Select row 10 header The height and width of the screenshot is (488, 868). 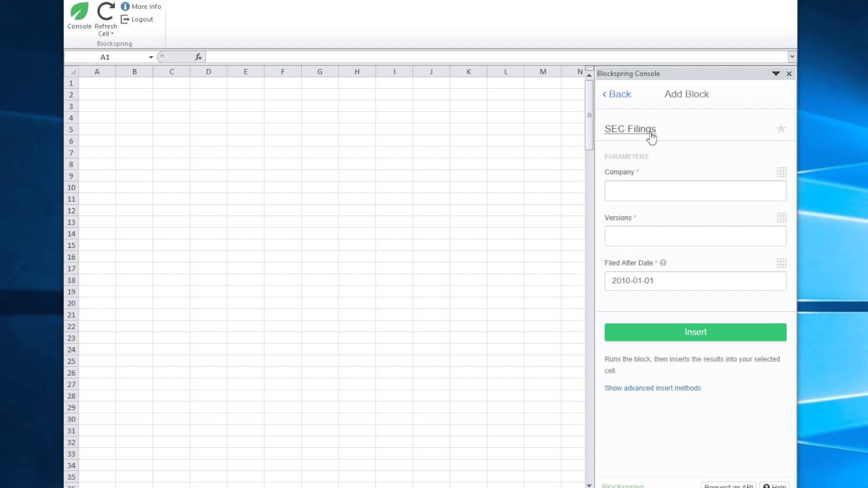pyautogui.click(x=71, y=188)
